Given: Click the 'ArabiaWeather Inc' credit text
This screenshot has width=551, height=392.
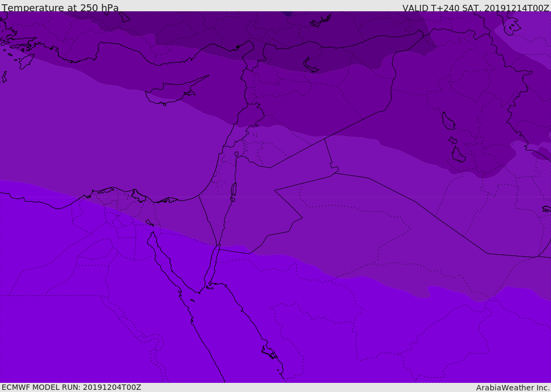Looking at the screenshot, I should click(513, 388).
